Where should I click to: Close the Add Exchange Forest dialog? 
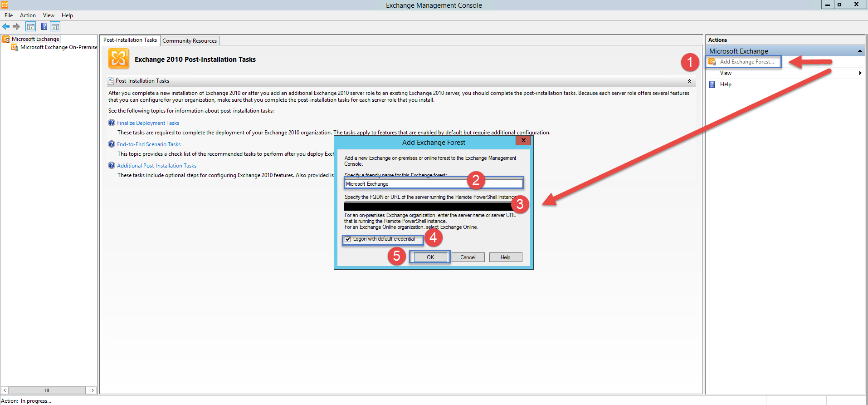point(523,140)
